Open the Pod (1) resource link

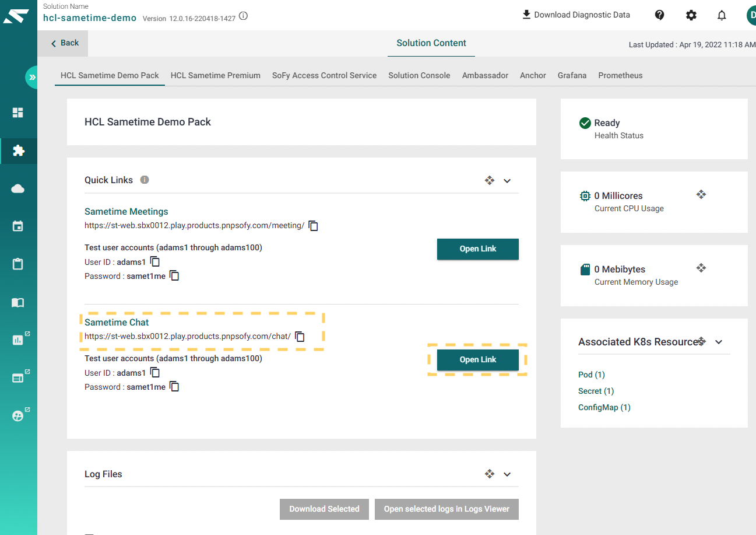click(592, 375)
